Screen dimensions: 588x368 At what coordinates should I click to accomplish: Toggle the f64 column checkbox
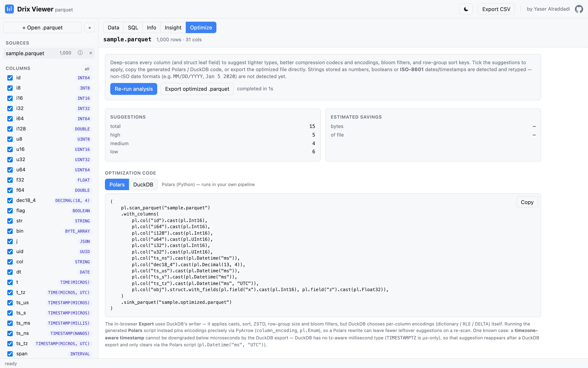[10, 190]
